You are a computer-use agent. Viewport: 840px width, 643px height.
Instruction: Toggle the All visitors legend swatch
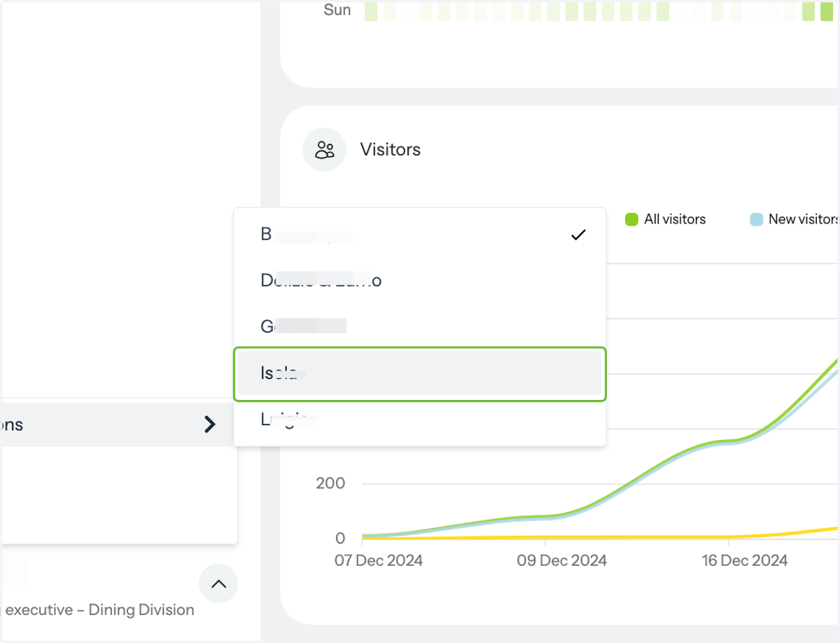click(631, 219)
